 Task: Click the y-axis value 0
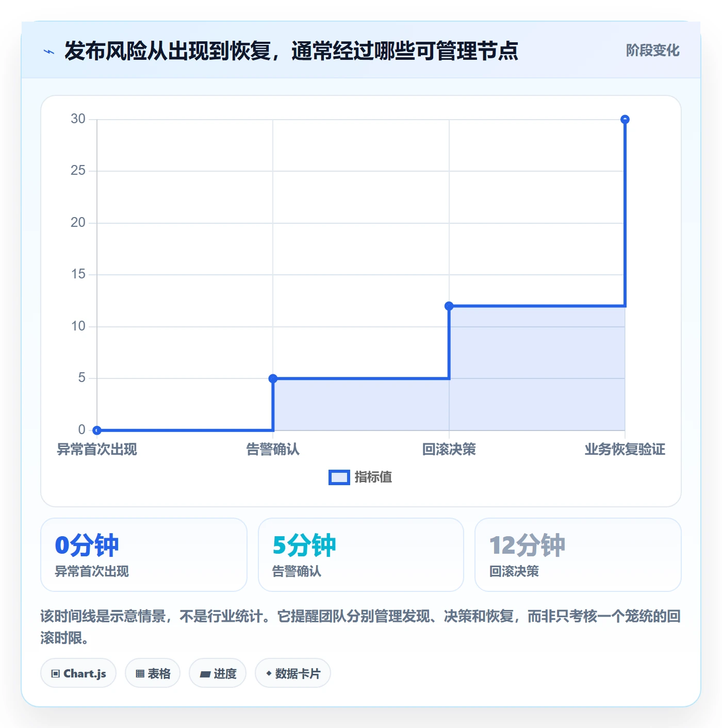pyautogui.click(x=81, y=430)
